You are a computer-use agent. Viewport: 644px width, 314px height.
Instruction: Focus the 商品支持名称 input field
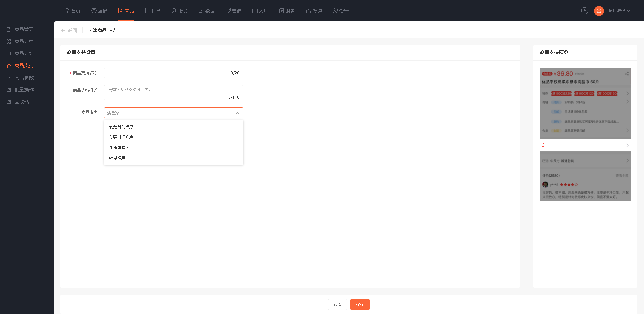click(x=173, y=73)
